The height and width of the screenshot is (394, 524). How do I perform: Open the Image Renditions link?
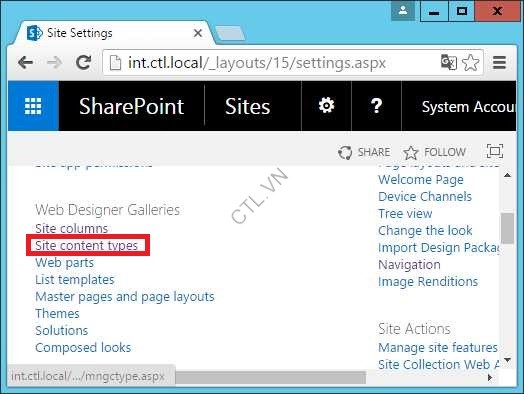(428, 282)
